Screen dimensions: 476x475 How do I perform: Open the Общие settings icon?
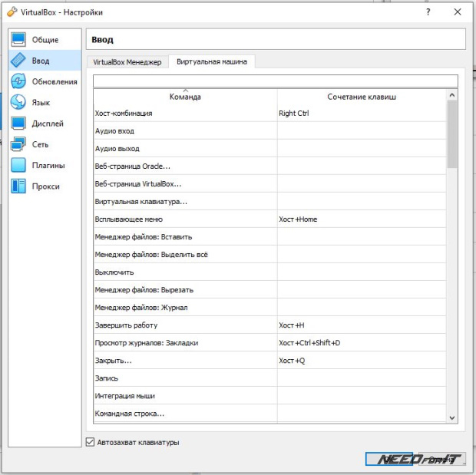pos(18,39)
